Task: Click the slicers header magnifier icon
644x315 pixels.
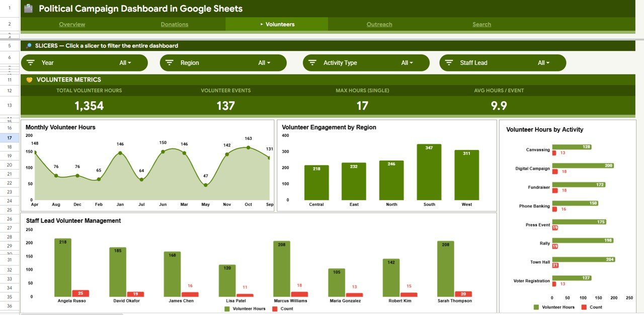Action: pos(29,46)
